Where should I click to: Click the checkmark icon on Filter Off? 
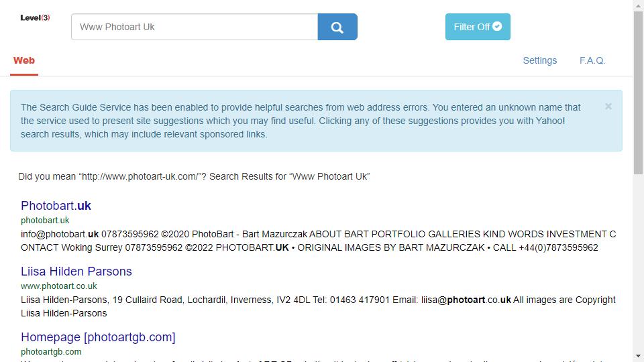[x=497, y=26]
